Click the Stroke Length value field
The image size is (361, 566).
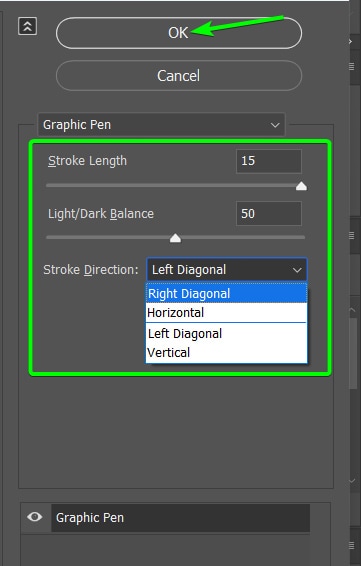[269, 161]
